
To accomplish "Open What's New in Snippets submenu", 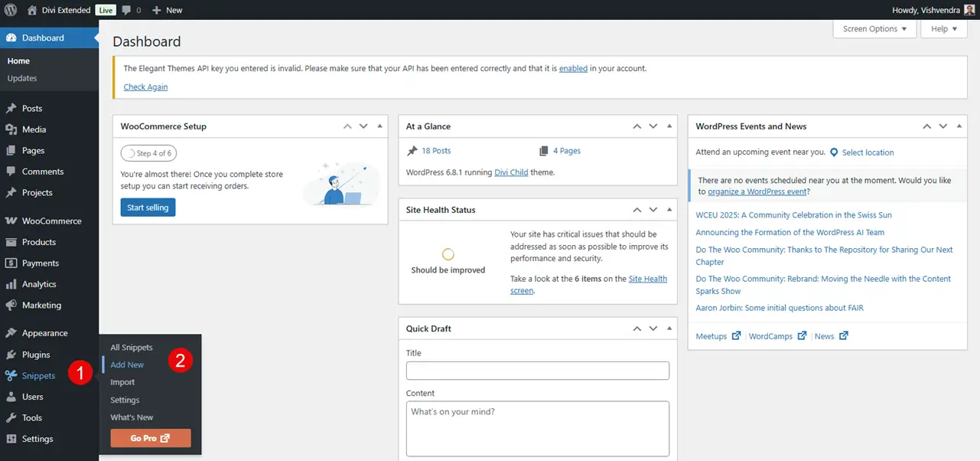I will tap(132, 417).
